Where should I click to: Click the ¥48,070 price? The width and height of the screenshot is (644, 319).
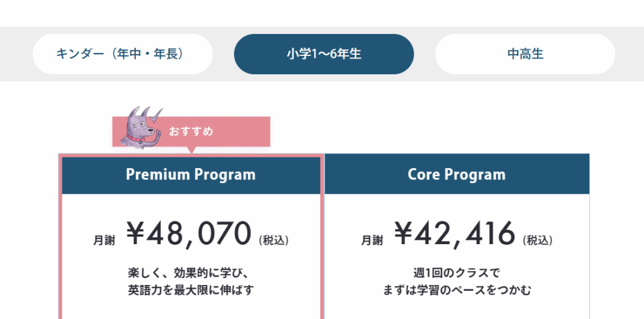[189, 234]
